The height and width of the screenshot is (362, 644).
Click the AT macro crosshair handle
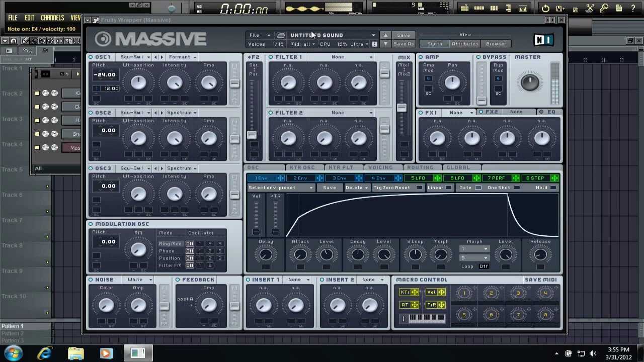tap(415, 305)
